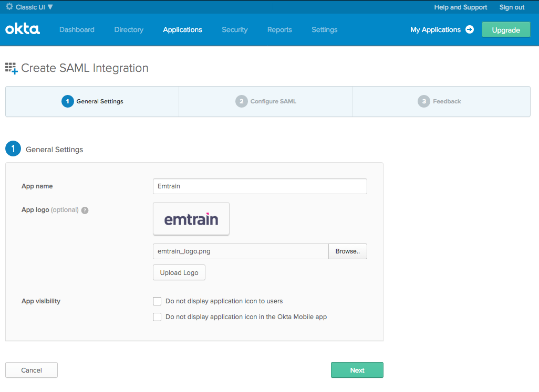Click the step 1 circle in wizard bar
Screen dimensions: 539x392
point(67,101)
